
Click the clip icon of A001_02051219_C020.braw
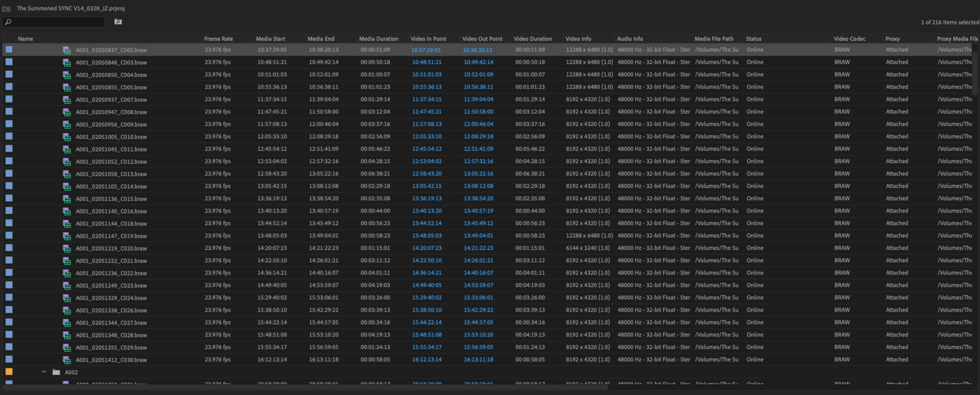[x=67, y=249]
